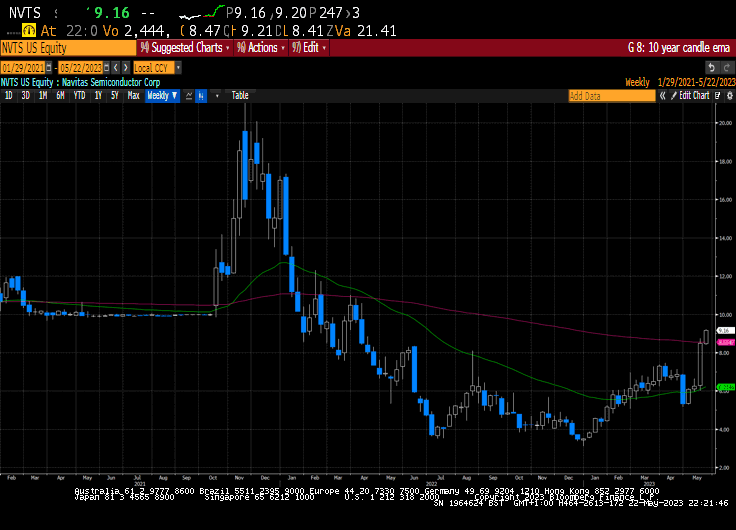736x530 pixels.
Task: Select the 6M range tab
Action: point(60,96)
